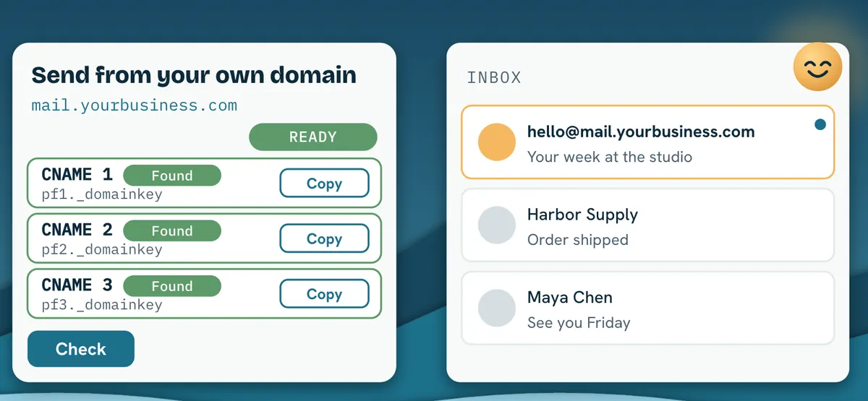Viewport: 868px width, 401px height.
Task: Click the 'Send from your own domain' heading
Action: [194, 75]
